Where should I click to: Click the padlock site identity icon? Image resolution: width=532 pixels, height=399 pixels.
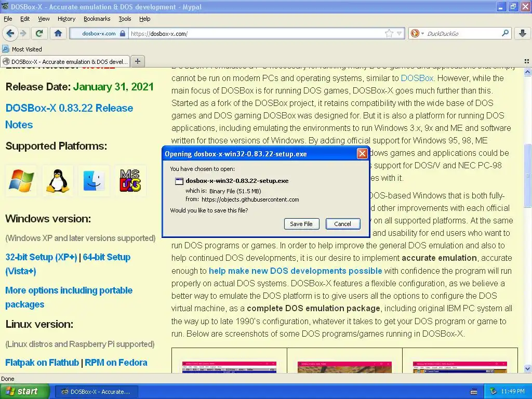(123, 34)
